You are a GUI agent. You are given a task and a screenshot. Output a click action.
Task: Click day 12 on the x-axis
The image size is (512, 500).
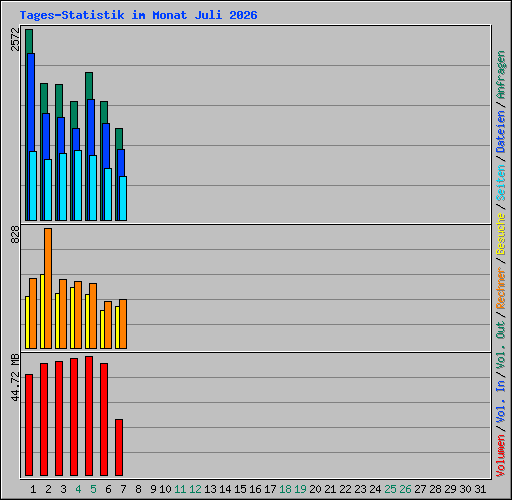(x=195, y=489)
